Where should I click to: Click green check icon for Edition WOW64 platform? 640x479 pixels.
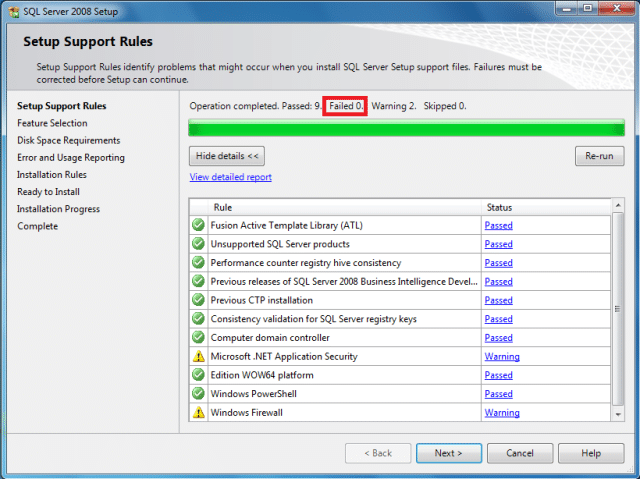(198, 375)
